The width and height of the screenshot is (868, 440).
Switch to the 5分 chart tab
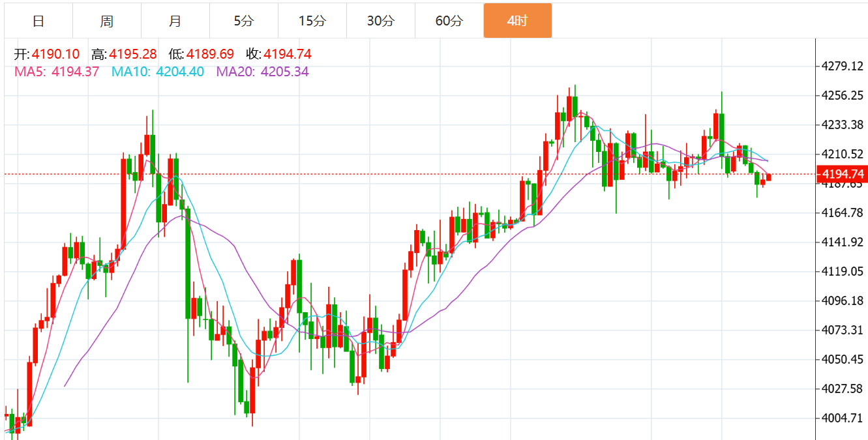coord(244,21)
